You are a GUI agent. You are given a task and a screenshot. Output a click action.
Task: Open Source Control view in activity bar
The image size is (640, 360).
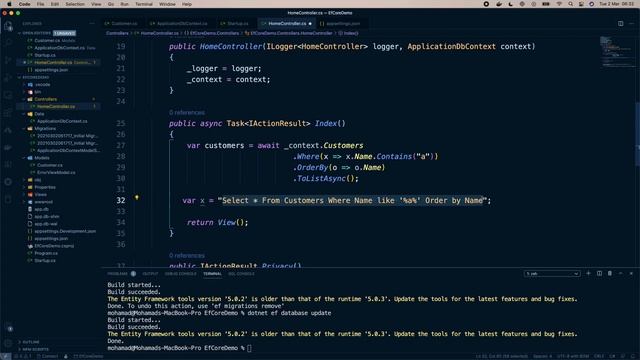click(x=8, y=60)
